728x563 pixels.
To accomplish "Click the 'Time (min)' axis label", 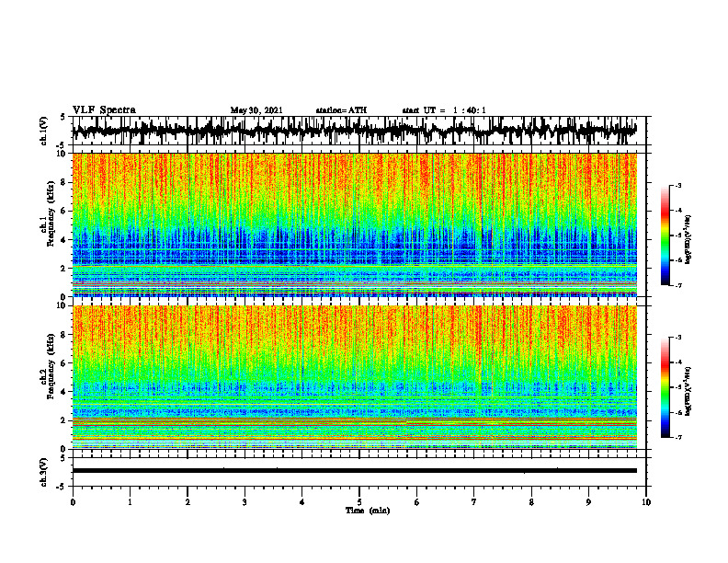I will click(x=368, y=511).
